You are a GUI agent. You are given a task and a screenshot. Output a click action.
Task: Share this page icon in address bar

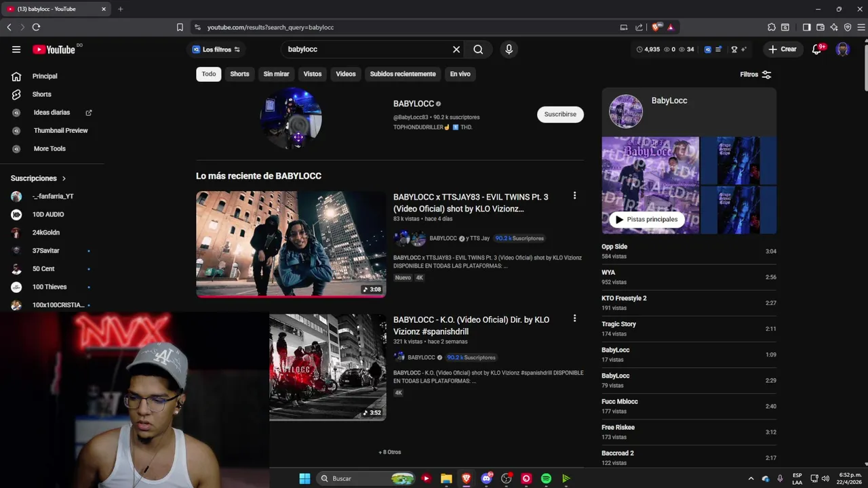click(x=639, y=27)
